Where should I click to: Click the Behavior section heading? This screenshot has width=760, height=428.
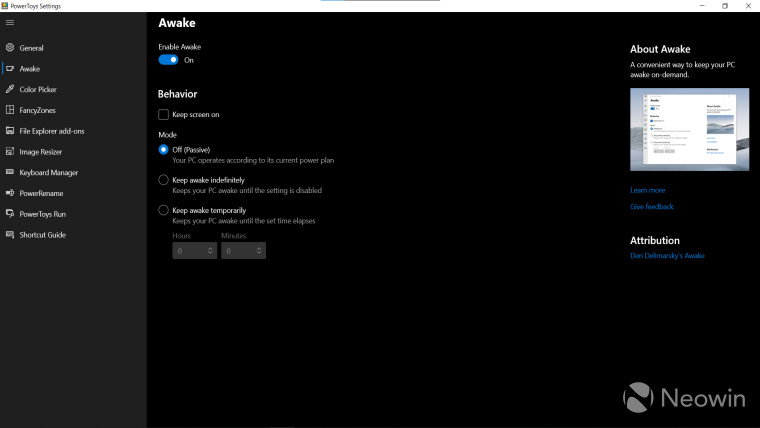[x=177, y=94]
